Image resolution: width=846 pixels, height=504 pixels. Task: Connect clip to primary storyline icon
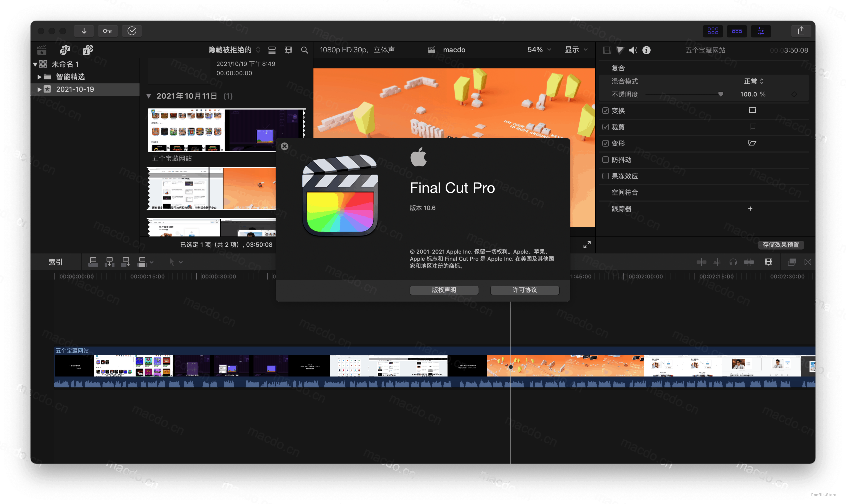(x=93, y=262)
